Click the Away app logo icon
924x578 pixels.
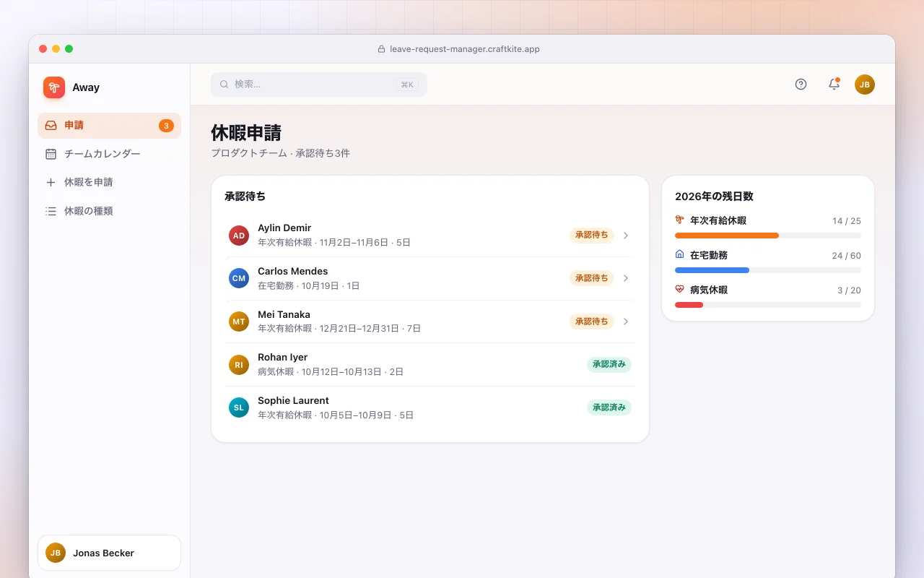tap(54, 87)
